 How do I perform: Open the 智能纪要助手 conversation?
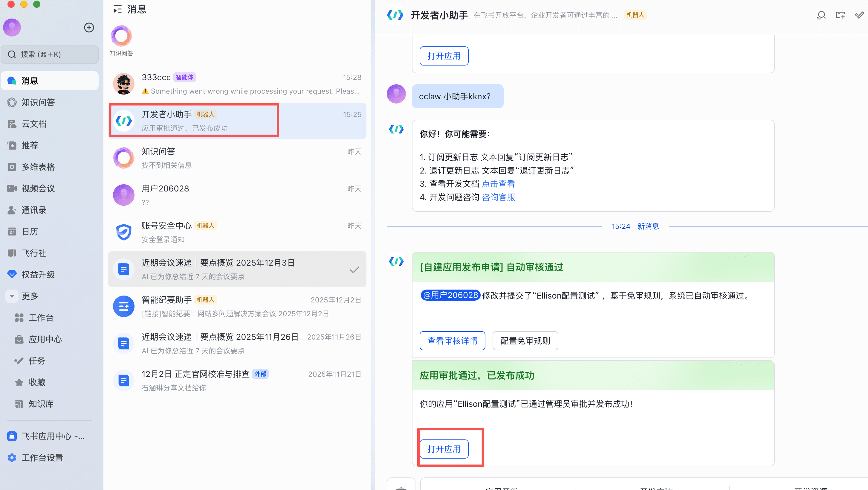point(237,306)
